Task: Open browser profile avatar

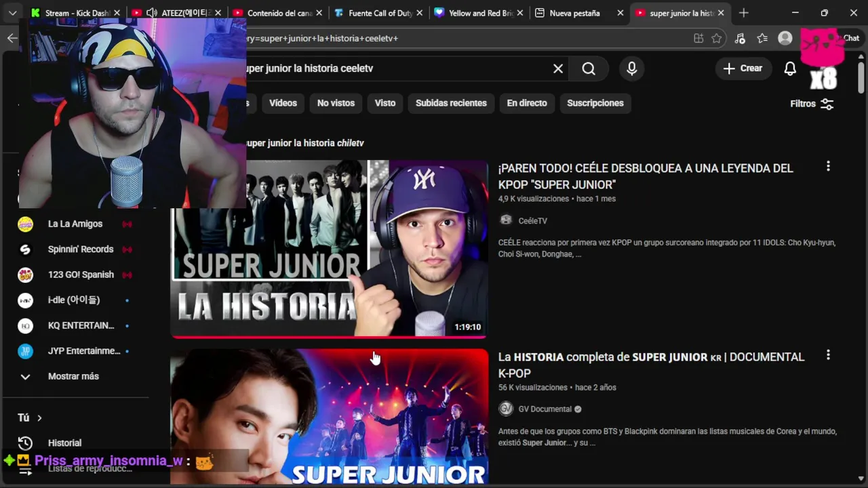Action: coord(785,39)
